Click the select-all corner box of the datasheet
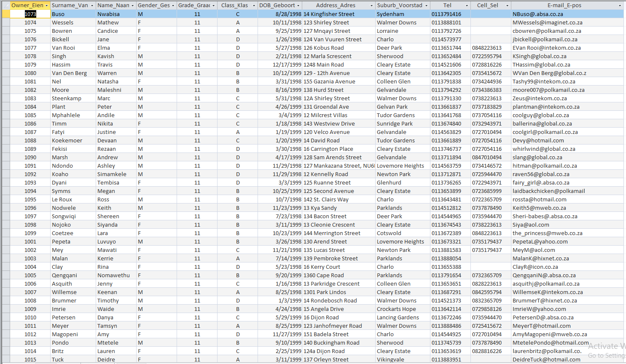The width and height of the screenshot is (626, 364). (x=5, y=5)
